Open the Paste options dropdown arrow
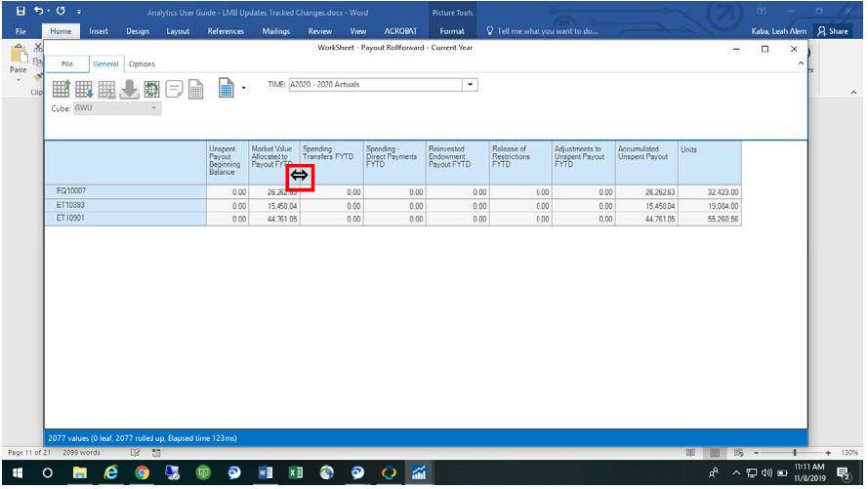868x489 pixels. click(19, 80)
